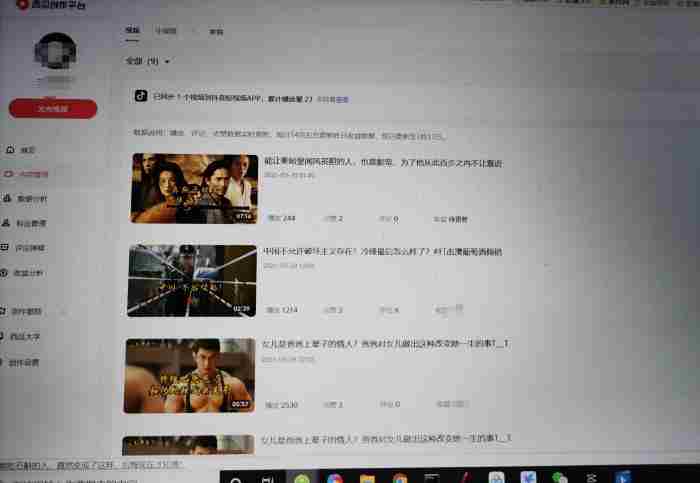
Task: Open the 00:57 video thumbnail
Action: tap(190, 375)
